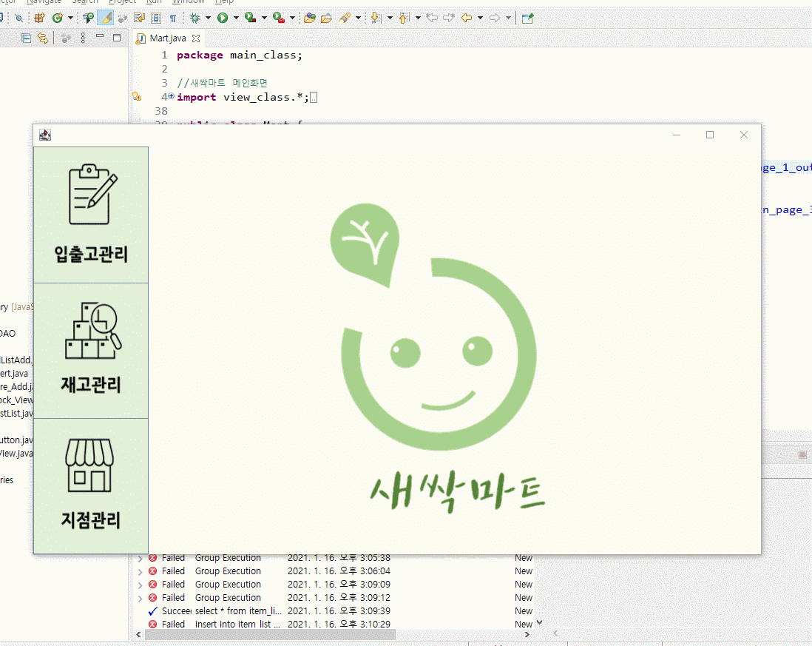Open the Project menu
This screenshot has width=812, height=646.
pyautogui.click(x=122, y=1)
